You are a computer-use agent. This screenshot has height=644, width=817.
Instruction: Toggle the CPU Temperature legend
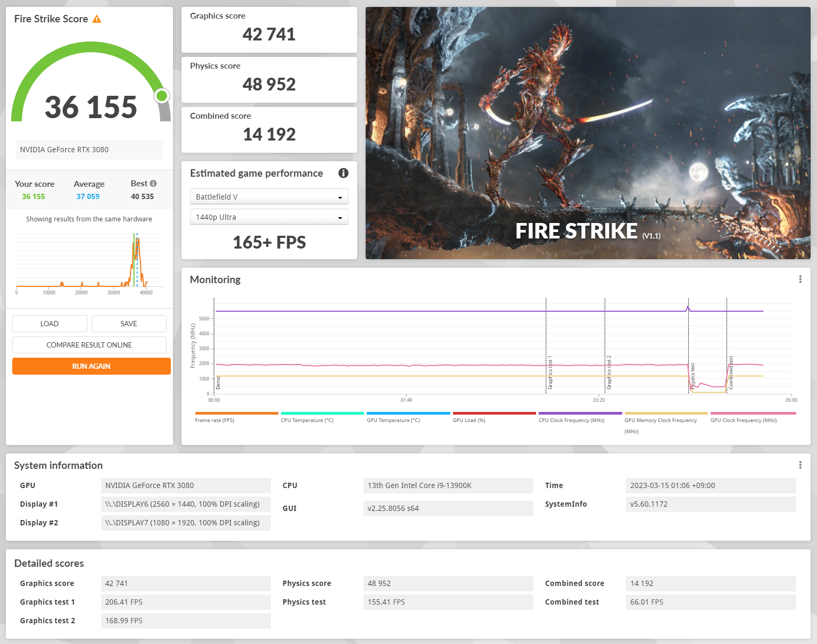pos(323,417)
